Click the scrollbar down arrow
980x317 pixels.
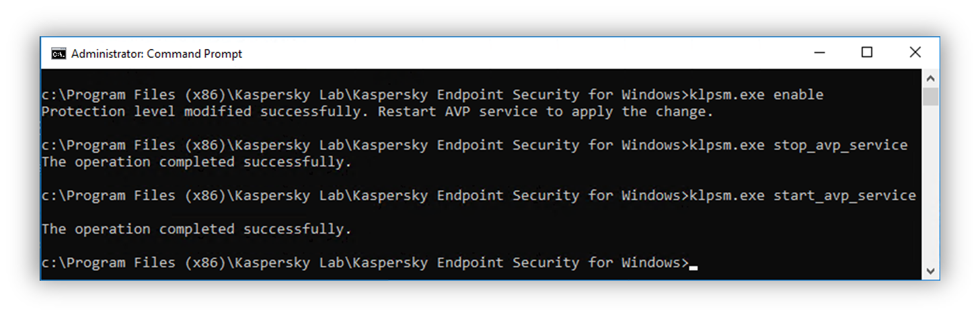click(x=930, y=271)
